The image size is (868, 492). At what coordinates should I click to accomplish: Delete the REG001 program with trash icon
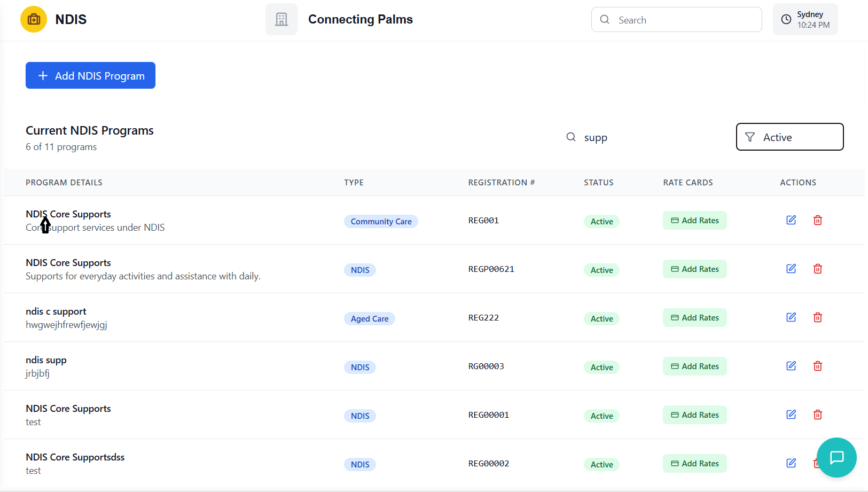click(817, 220)
